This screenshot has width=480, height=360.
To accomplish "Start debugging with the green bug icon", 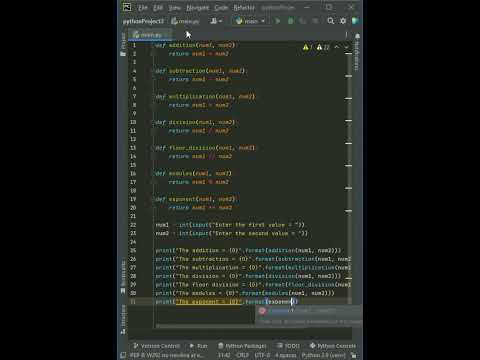I will pos(291,21).
